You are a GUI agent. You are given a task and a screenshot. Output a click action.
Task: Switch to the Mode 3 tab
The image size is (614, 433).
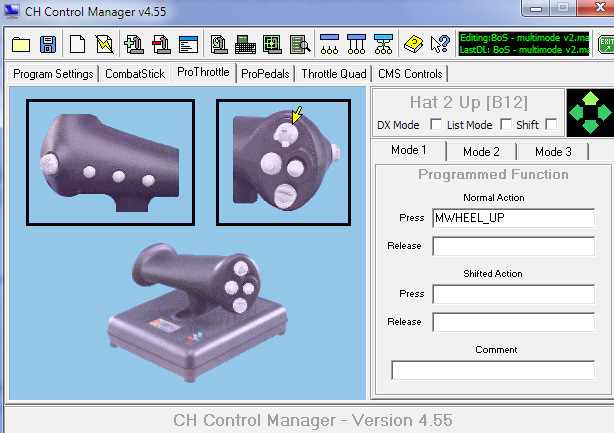click(x=553, y=152)
